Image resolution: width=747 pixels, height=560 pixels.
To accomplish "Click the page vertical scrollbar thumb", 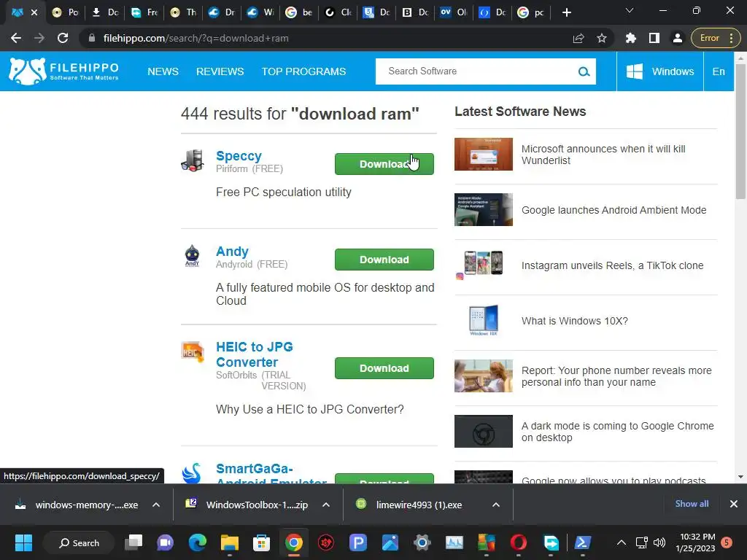I will [740, 131].
